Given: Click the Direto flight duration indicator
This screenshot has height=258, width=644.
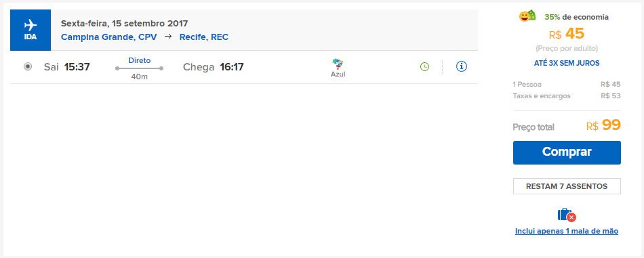Looking at the screenshot, I should click(x=139, y=68).
